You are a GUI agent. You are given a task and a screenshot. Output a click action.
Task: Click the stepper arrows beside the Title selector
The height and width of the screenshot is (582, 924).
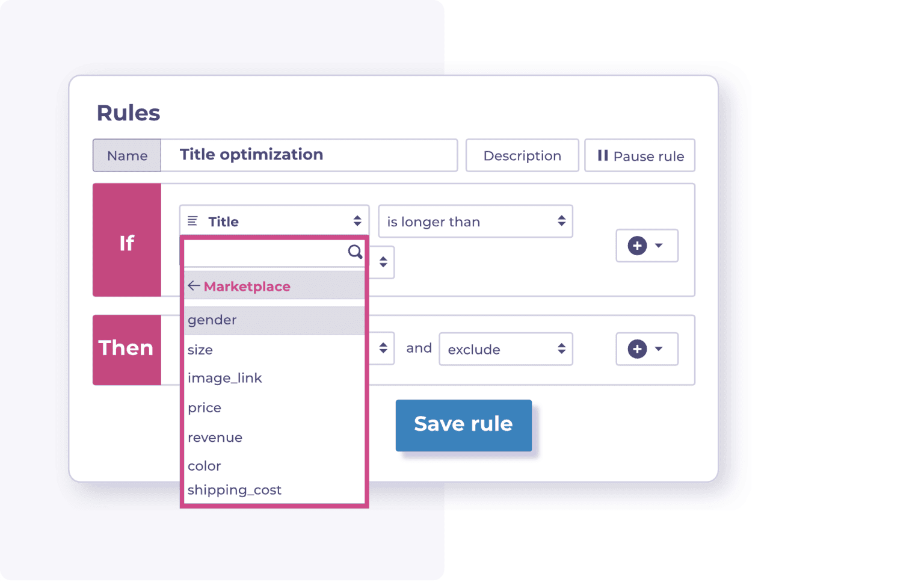tap(357, 221)
